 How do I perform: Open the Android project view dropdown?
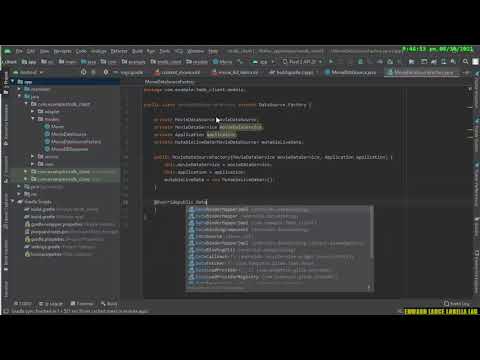tap(29, 72)
